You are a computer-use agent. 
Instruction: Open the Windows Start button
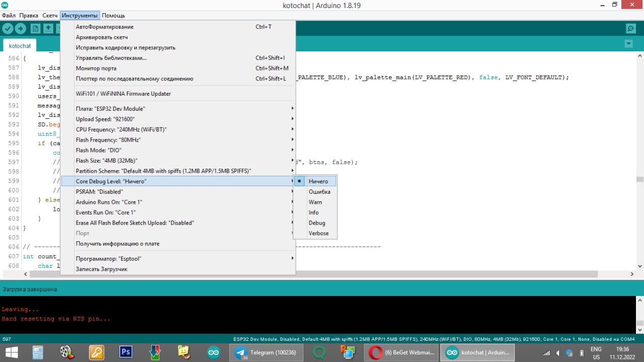click(x=11, y=351)
